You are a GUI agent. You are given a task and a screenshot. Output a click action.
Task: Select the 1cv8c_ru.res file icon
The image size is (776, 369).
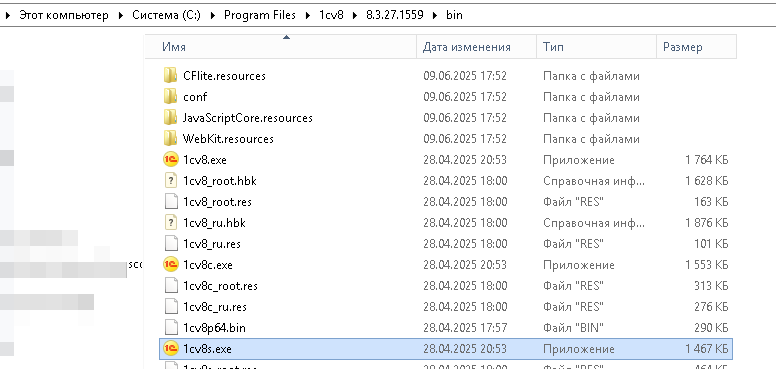170,307
